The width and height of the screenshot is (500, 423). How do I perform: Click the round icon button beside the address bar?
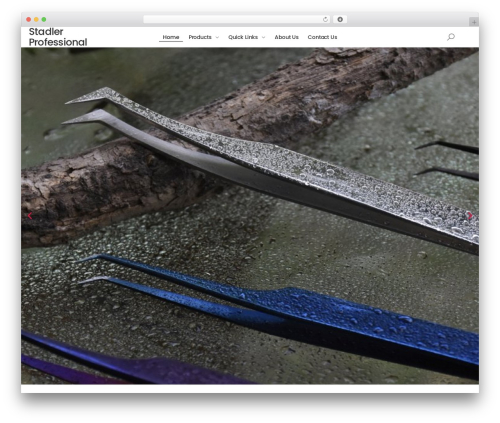[x=340, y=19]
